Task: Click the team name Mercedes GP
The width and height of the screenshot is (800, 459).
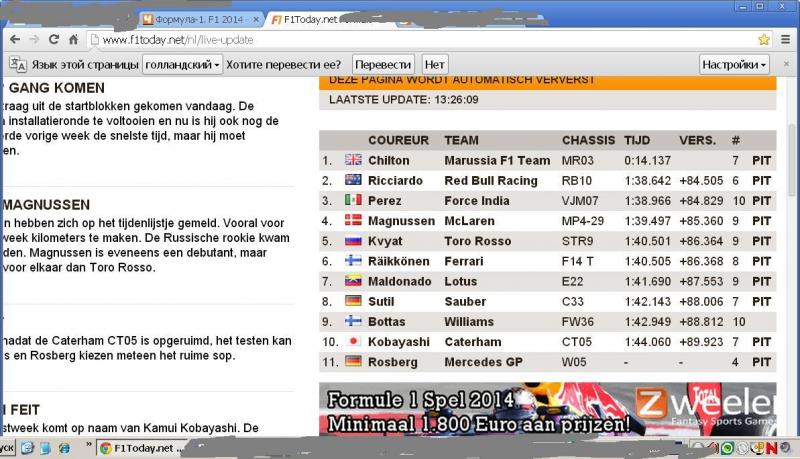Action: [x=483, y=362]
